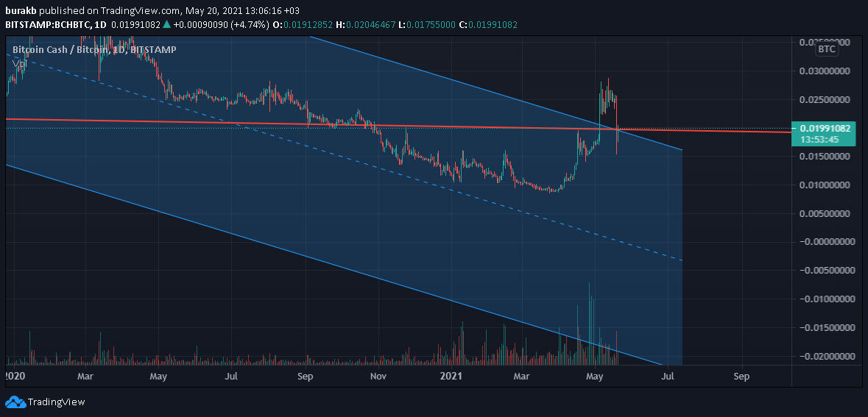
Task: Click the 0.03000000 price axis label
Action: click(823, 71)
